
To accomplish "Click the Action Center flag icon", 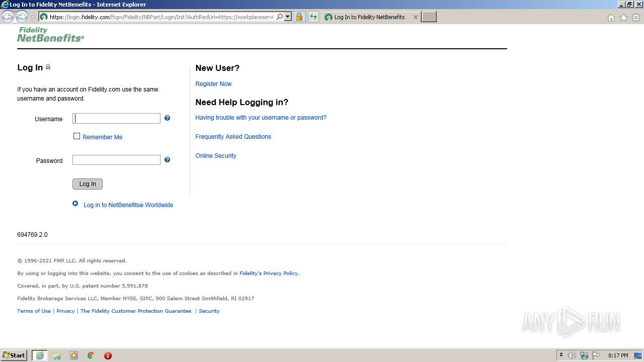I will [x=596, y=355].
